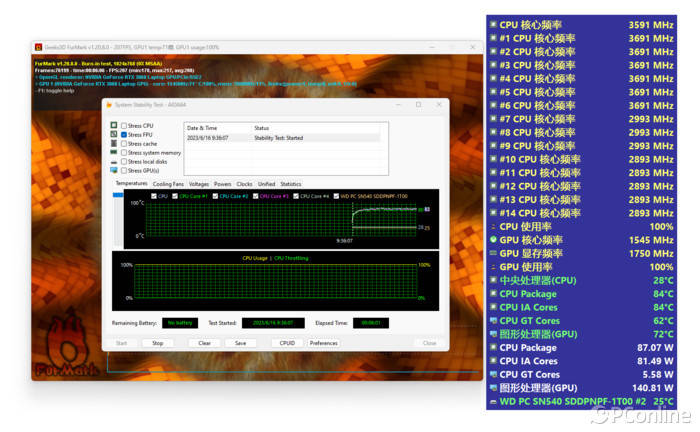Click the Status column header
Screen dimensions: 700x432
(262, 128)
